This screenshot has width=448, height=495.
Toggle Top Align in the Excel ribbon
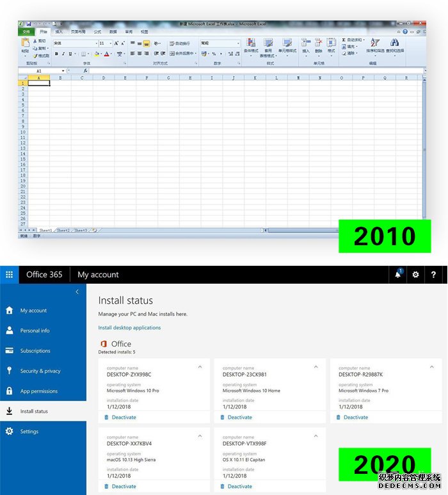pyautogui.click(x=132, y=44)
